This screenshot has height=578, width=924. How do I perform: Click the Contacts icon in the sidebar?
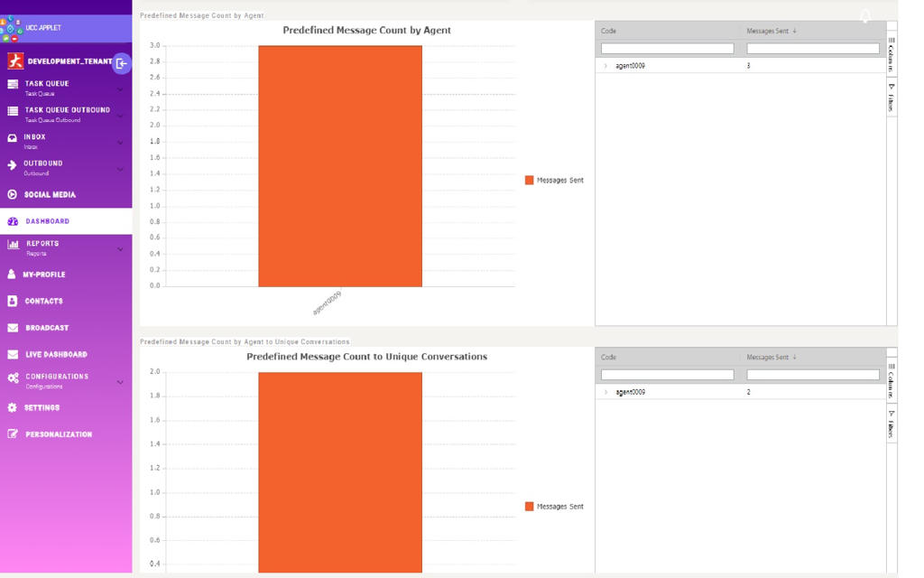pyautogui.click(x=13, y=301)
